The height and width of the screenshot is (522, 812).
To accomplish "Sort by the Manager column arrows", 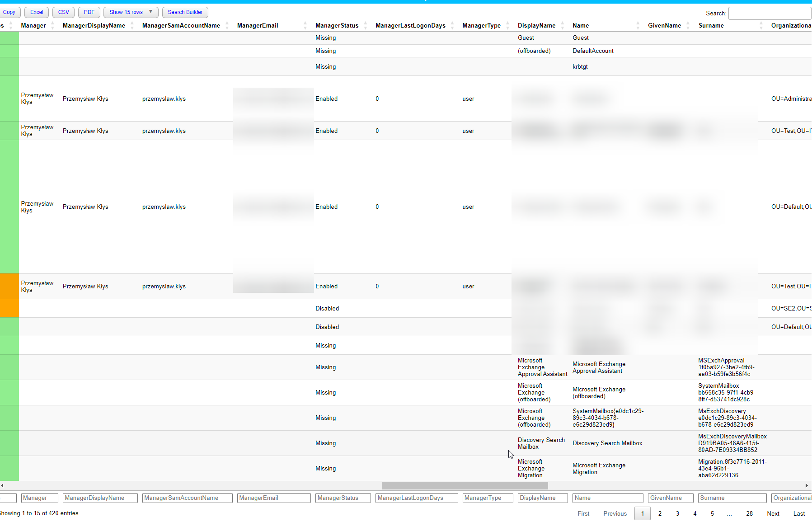I will click(52, 26).
